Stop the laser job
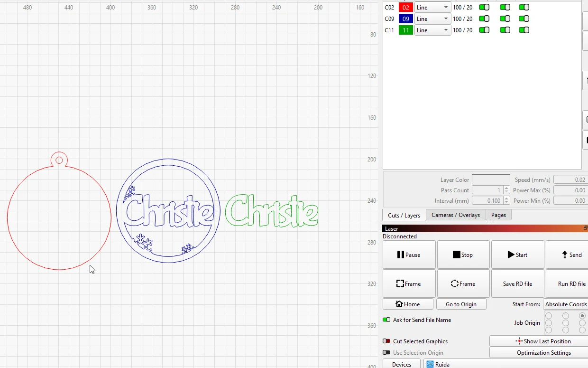 click(x=463, y=255)
